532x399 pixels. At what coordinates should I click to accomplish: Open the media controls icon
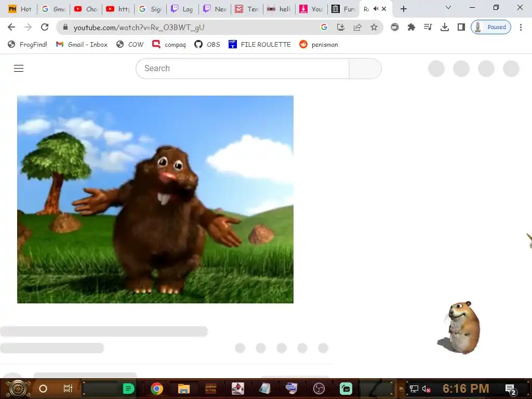[x=428, y=27]
